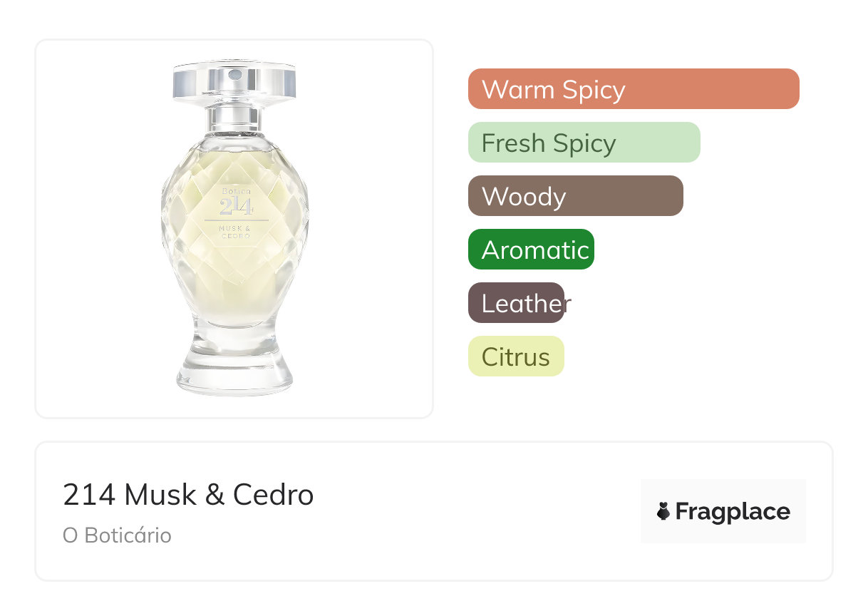Pick the yellow Citrus accord bar
The height and width of the screenshot is (616, 868).
pyautogui.click(x=516, y=356)
